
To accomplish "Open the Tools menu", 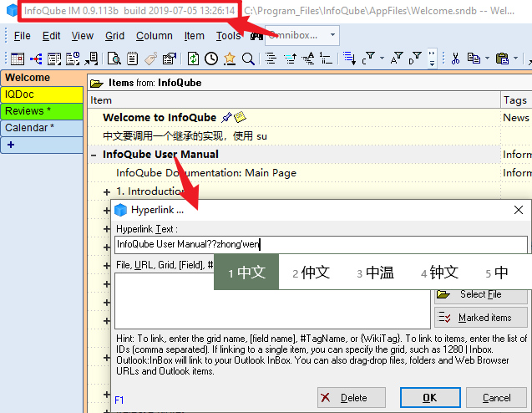I will coord(228,36).
